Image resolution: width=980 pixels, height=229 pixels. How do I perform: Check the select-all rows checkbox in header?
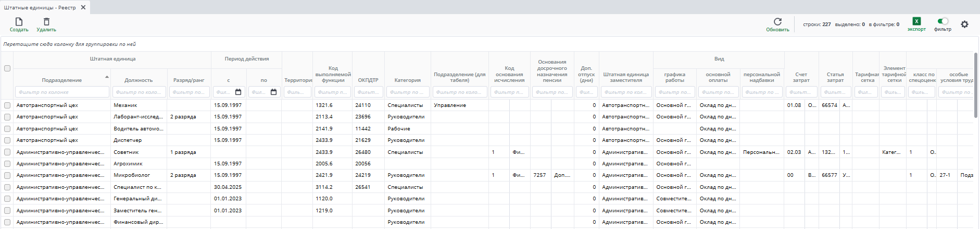[7, 68]
